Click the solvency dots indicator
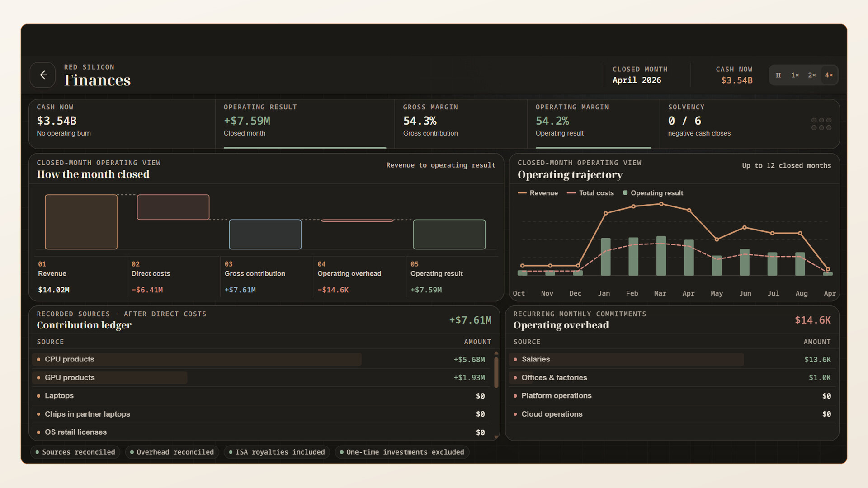 tap(821, 124)
